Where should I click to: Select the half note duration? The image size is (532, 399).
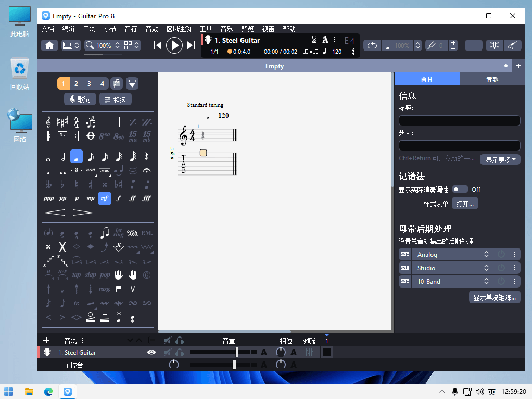(x=62, y=157)
